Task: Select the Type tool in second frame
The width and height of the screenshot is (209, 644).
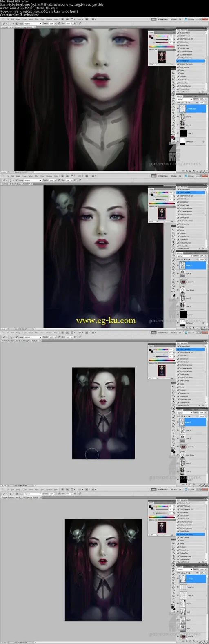Action: click(x=173, y=276)
